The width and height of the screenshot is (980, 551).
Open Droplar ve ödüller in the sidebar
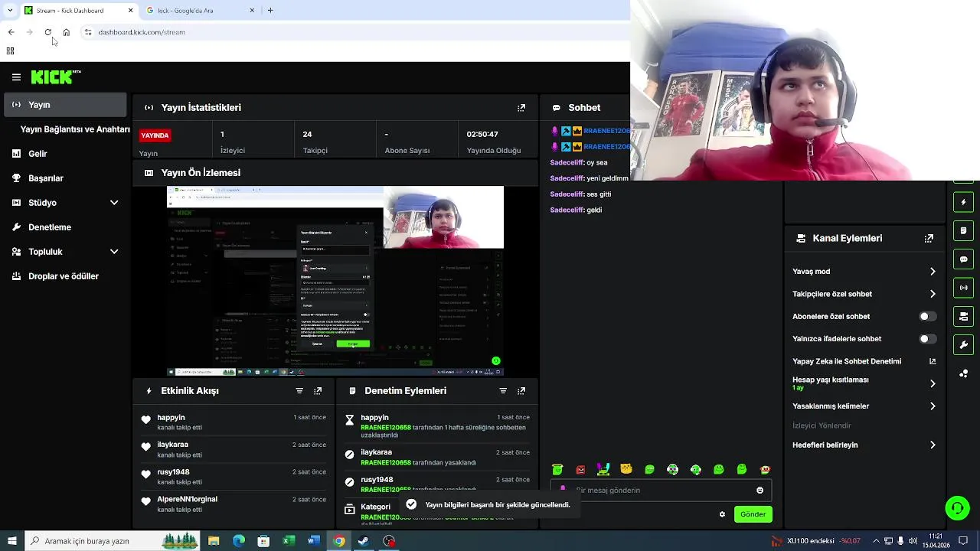tap(65, 276)
